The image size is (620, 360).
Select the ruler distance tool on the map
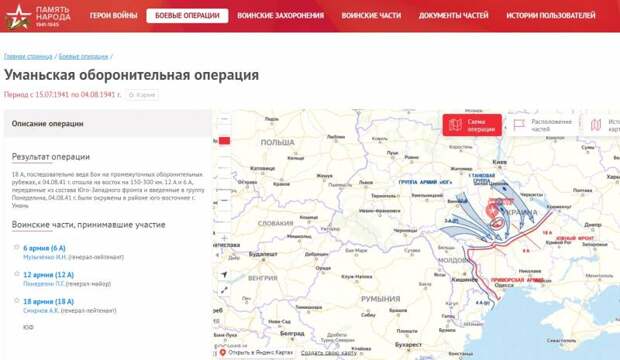pyautogui.click(x=224, y=290)
